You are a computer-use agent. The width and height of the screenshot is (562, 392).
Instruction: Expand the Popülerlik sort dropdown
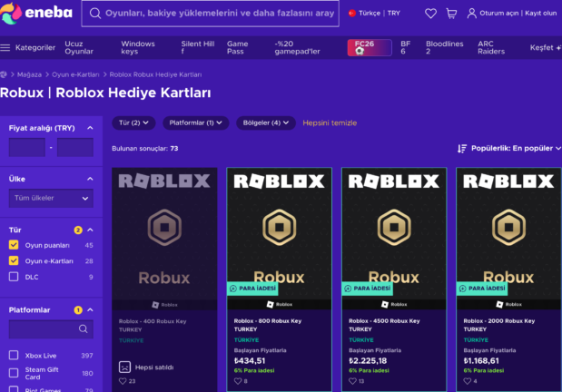(509, 148)
